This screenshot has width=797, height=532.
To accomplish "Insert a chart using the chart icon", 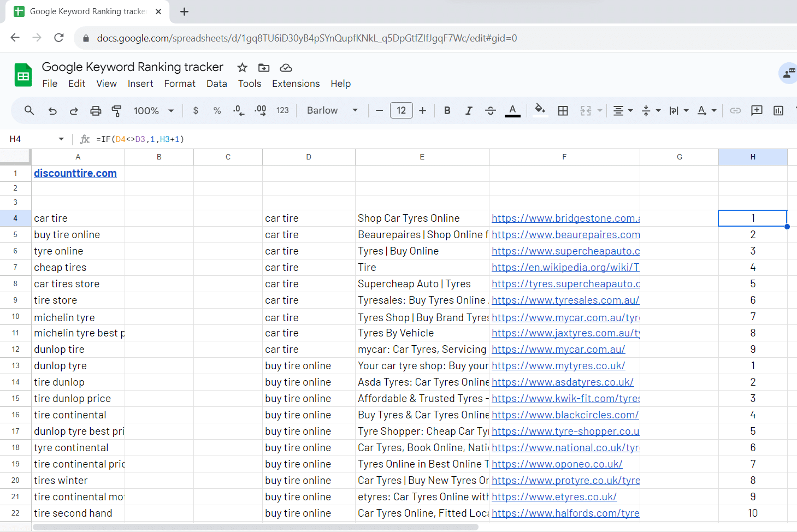I will (x=778, y=111).
